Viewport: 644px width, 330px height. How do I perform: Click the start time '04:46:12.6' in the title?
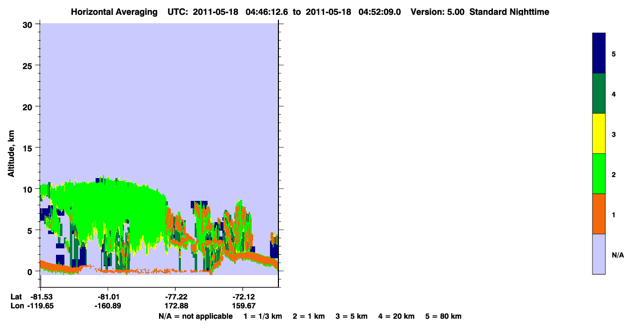tap(268, 12)
